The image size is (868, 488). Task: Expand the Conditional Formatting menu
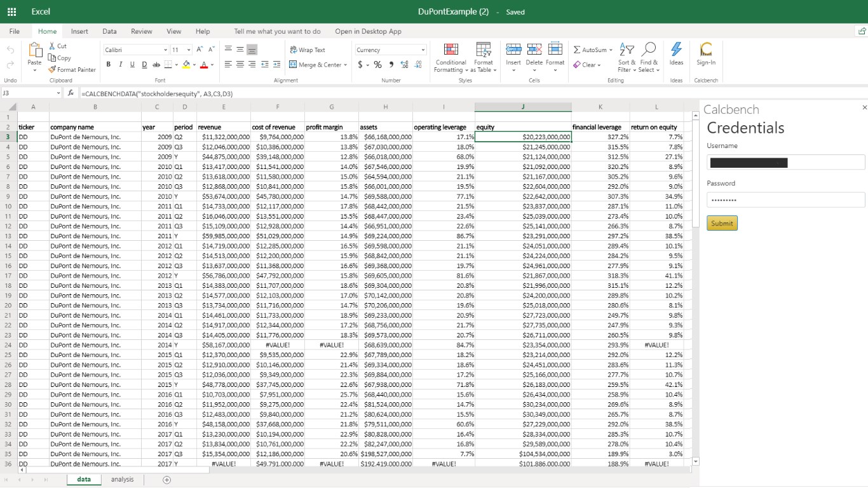pyautogui.click(x=451, y=58)
